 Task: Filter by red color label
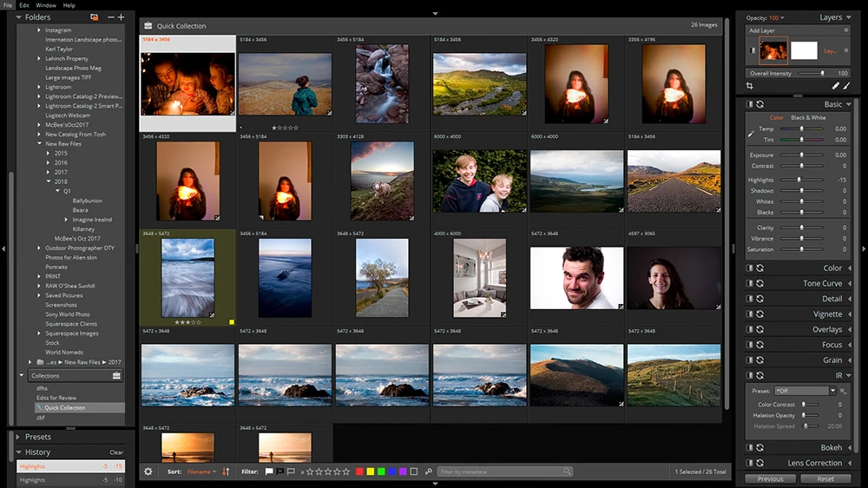[x=359, y=472]
